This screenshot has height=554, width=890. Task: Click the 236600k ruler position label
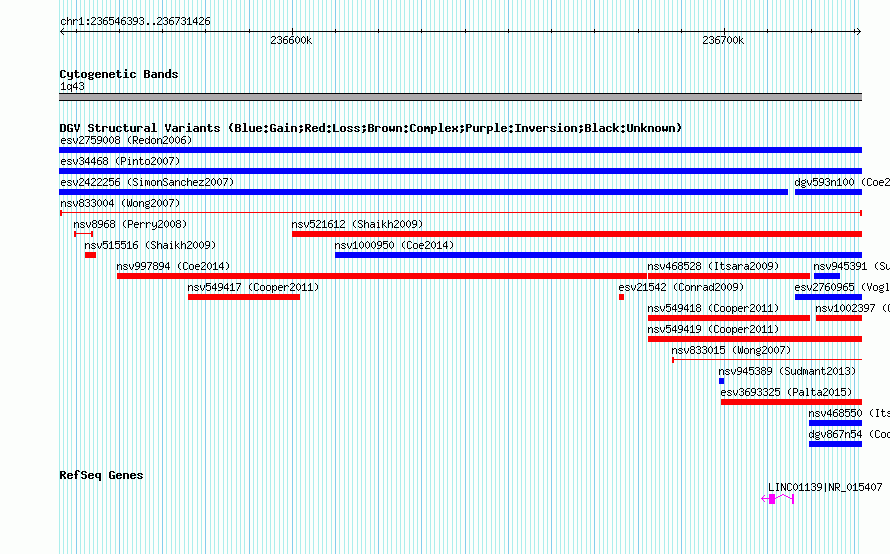pos(291,40)
